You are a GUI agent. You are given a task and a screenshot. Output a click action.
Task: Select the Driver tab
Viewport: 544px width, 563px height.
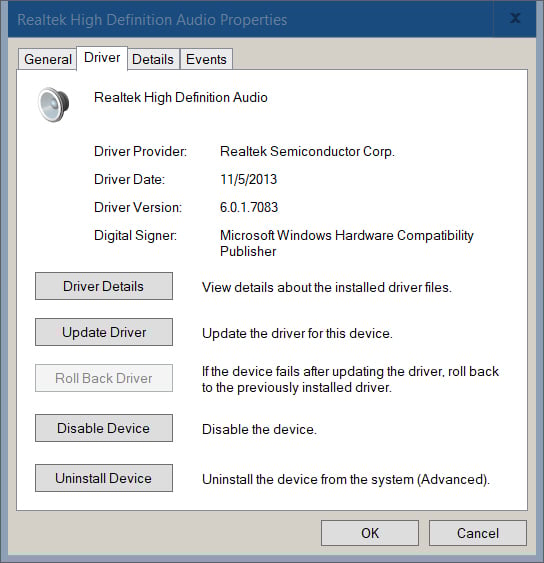[x=102, y=58]
